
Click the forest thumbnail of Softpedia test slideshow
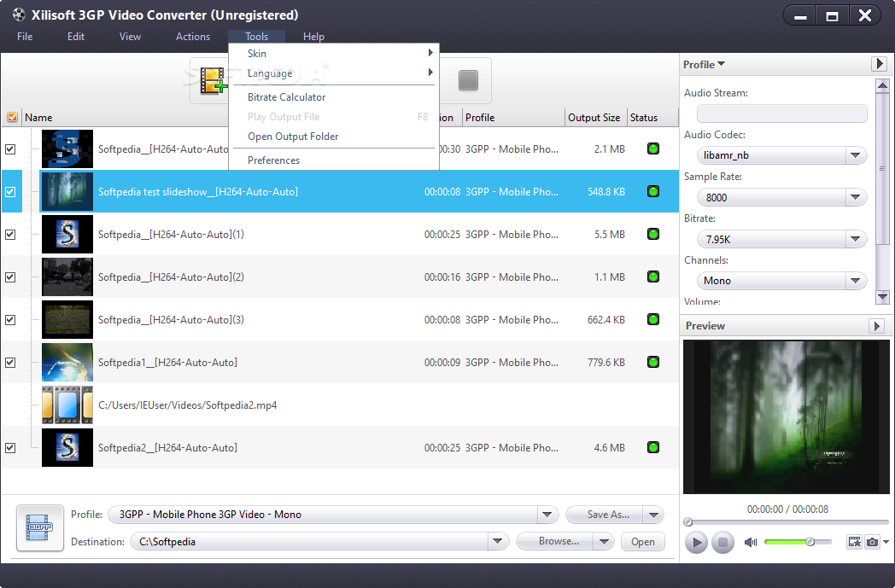(67, 192)
